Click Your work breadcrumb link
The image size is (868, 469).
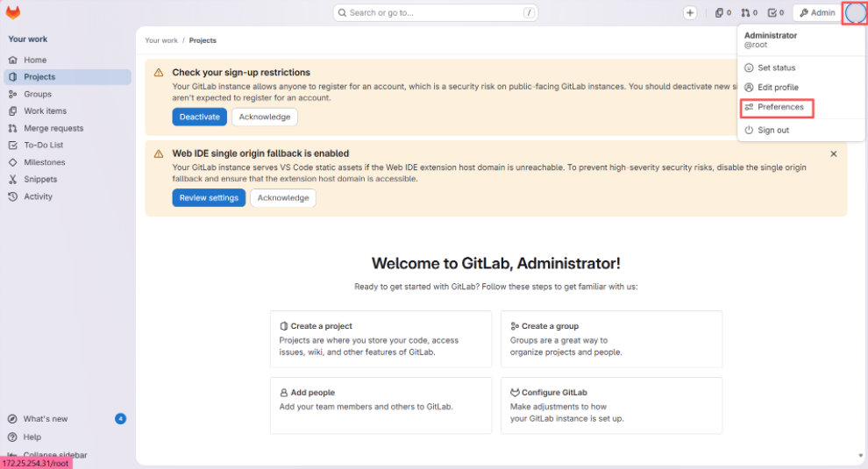(161, 40)
